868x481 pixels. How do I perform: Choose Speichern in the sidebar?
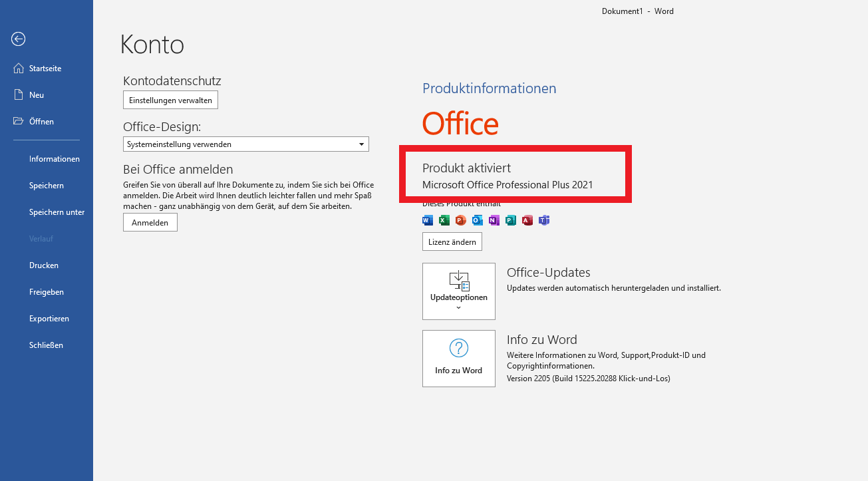click(x=46, y=186)
